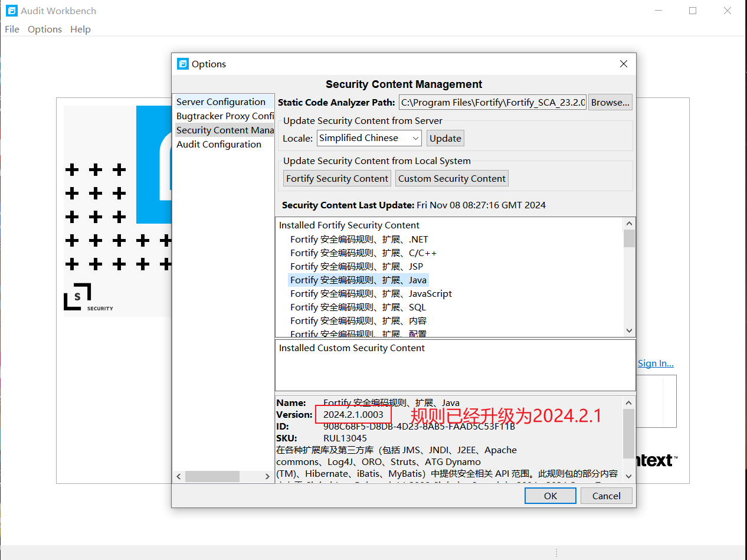Click scroll down arrow of details pane
747x560 pixels.
coord(628,476)
